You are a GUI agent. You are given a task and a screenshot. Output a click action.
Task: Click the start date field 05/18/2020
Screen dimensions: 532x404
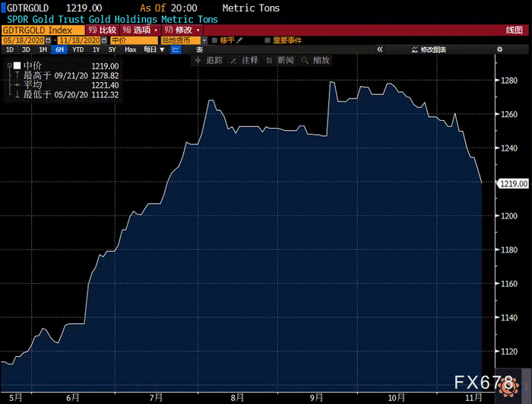tap(24, 40)
